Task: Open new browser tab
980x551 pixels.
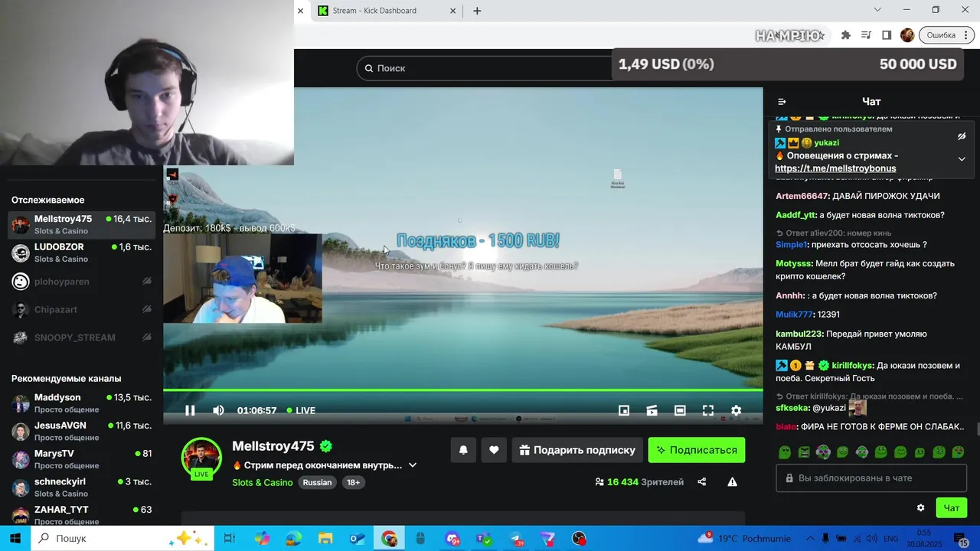Action: tap(477, 11)
